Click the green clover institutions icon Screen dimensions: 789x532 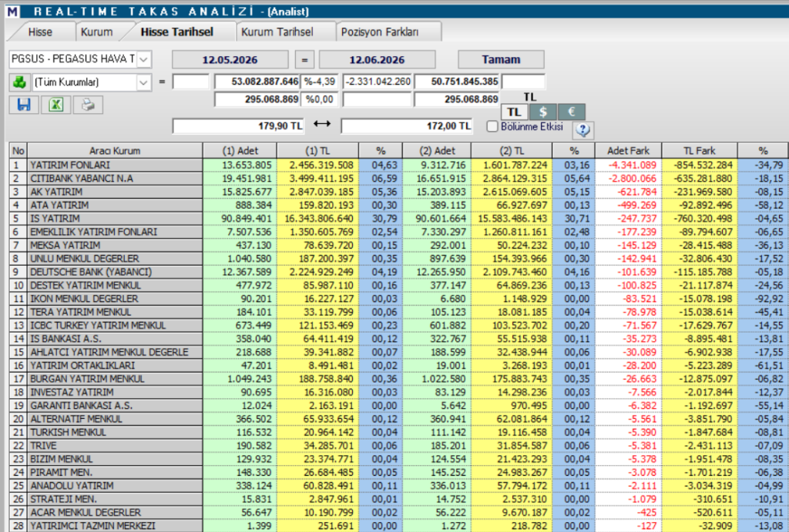(x=19, y=82)
